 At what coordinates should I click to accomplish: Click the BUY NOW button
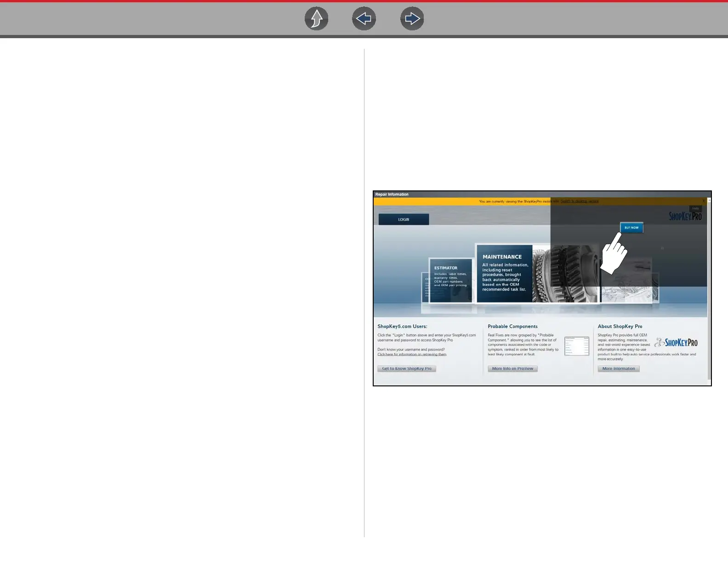(631, 228)
